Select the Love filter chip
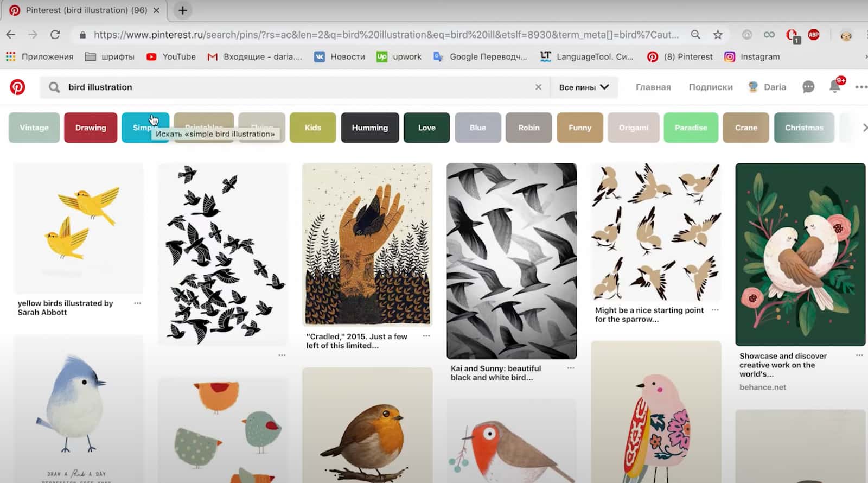The image size is (868, 483). click(x=426, y=128)
